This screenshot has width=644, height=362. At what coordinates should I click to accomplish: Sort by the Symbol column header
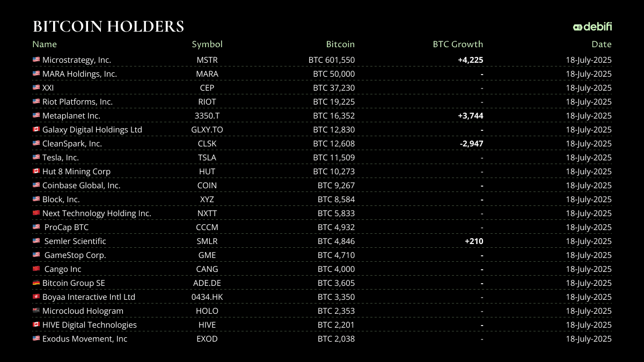pyautogui.click(x=207, y=45)
